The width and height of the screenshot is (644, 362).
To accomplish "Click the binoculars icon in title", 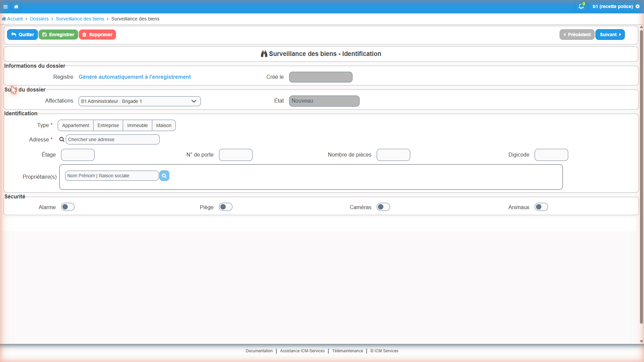I will [x=264, y=54].
